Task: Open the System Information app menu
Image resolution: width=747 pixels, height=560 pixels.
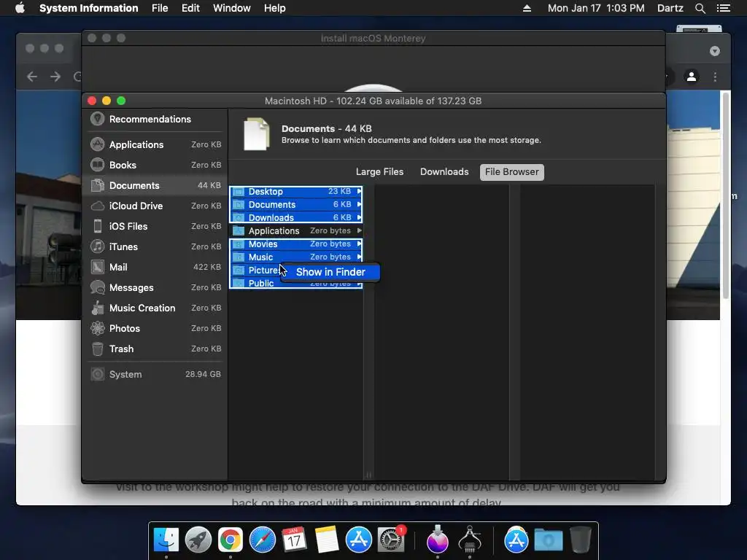Action: (x=88, y=8)
